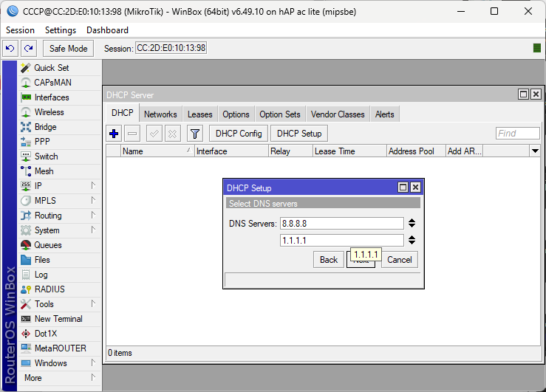Switch to the Option Sets tab
This screenshot has height=392, width=546.
280,114
